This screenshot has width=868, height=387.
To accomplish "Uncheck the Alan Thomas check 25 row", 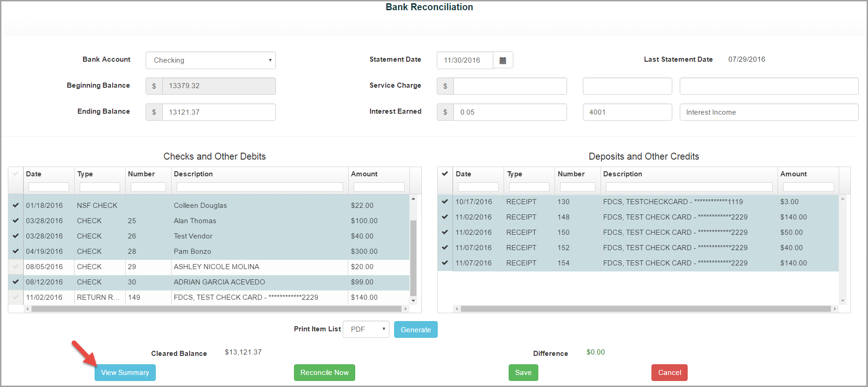I will pos(16,220).
